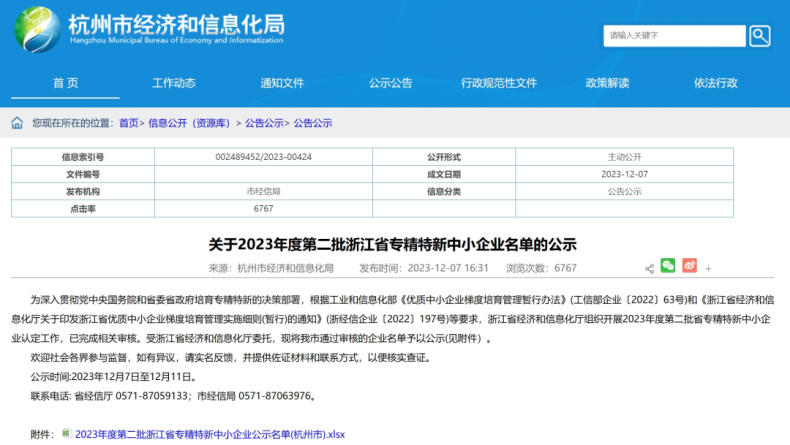Select 公示公告 in navigation bar

click(390, 83)
